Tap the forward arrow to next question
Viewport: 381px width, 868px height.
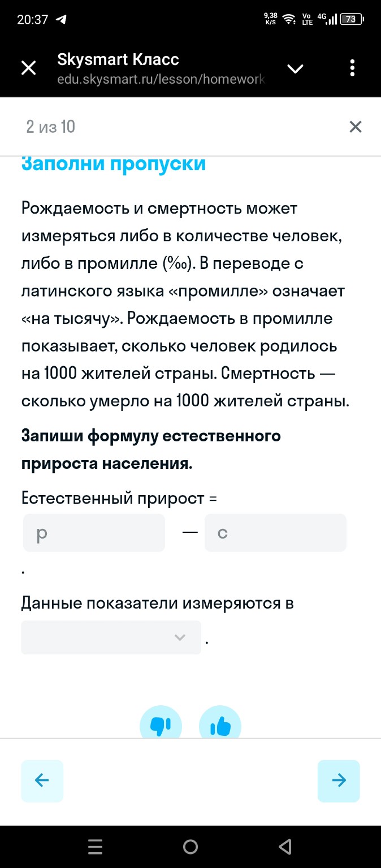point(339,780)
